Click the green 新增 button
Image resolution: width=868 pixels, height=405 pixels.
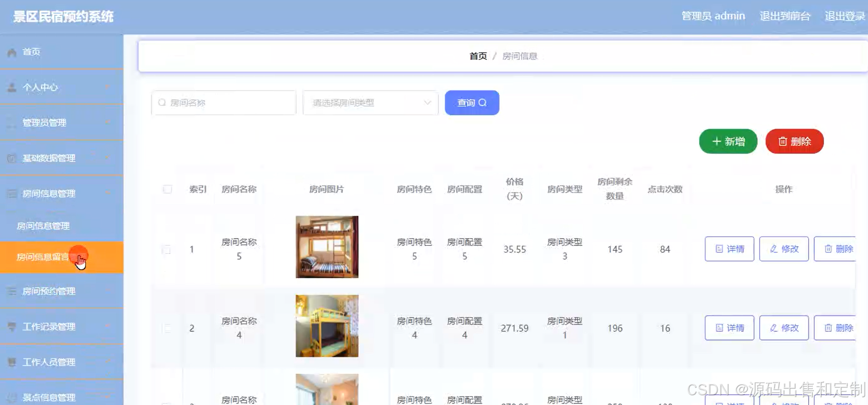click(728, 141)
